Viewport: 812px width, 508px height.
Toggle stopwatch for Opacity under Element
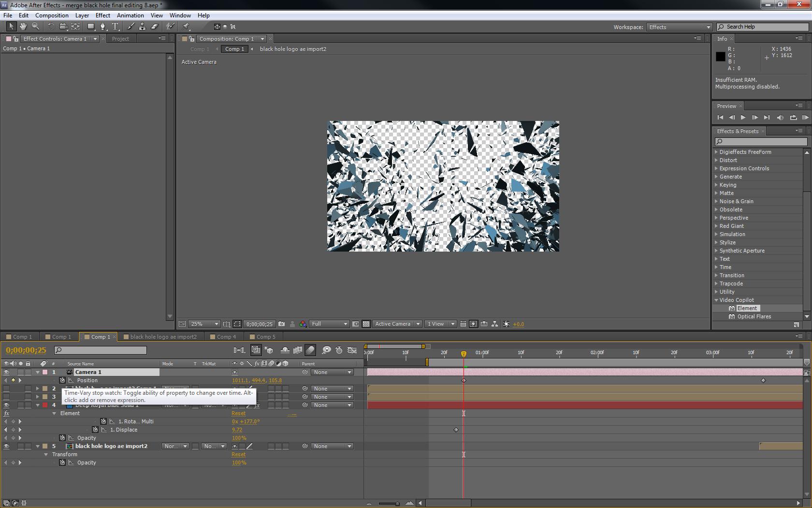(62, 438)
